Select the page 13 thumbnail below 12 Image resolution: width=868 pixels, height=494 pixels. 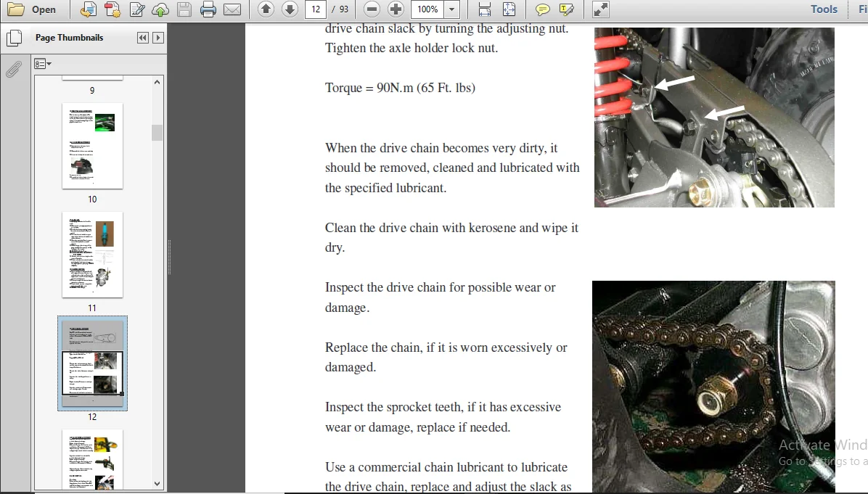pyautogui.click(x=92, y=460)
